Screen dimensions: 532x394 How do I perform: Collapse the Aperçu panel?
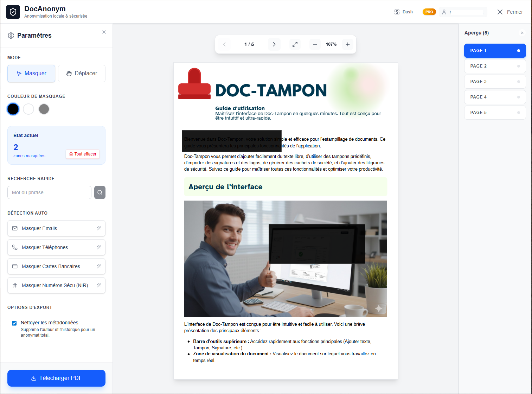(x=522, y=33)
